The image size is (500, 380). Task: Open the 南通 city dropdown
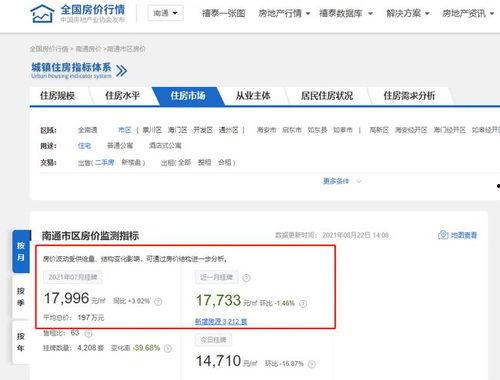coord(166,13)
